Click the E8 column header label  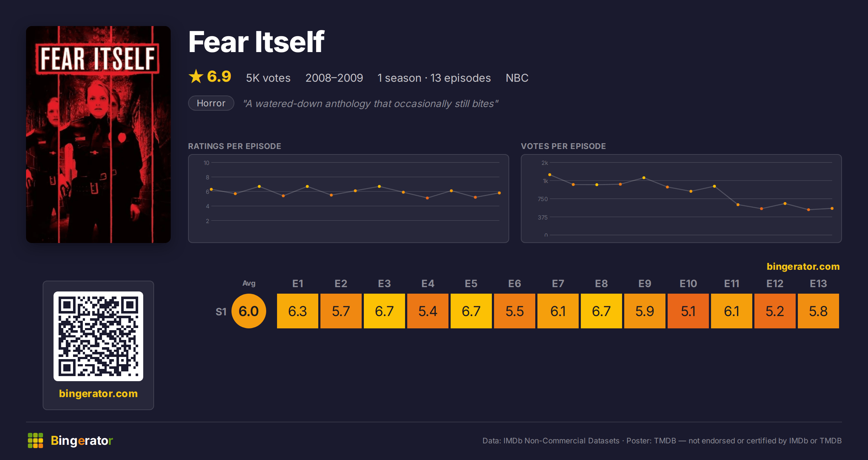(601, 284)
